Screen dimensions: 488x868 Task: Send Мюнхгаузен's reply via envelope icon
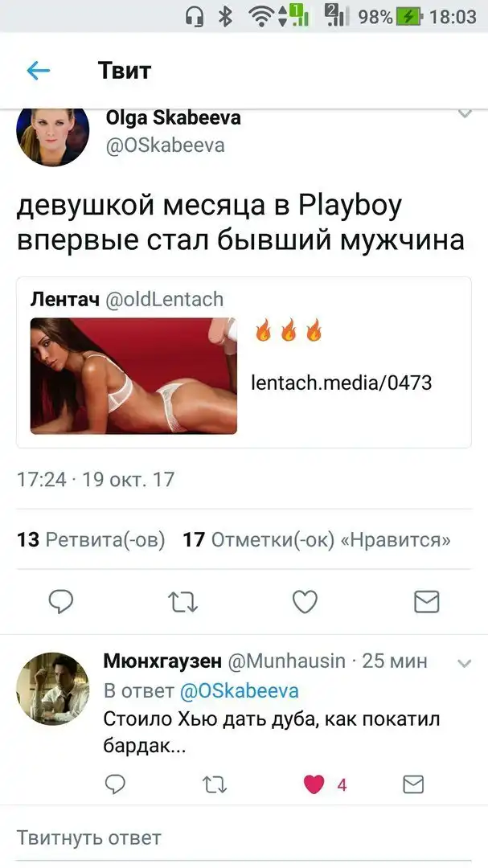pos(413,784)
